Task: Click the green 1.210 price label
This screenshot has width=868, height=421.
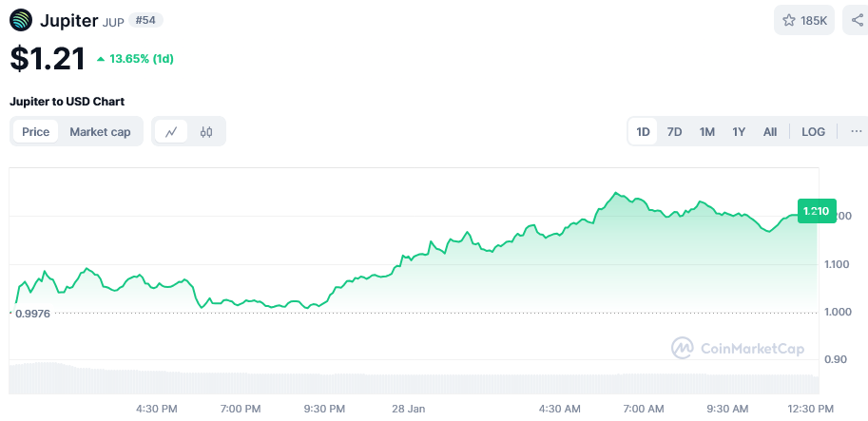Action: [x=817, y=211]
